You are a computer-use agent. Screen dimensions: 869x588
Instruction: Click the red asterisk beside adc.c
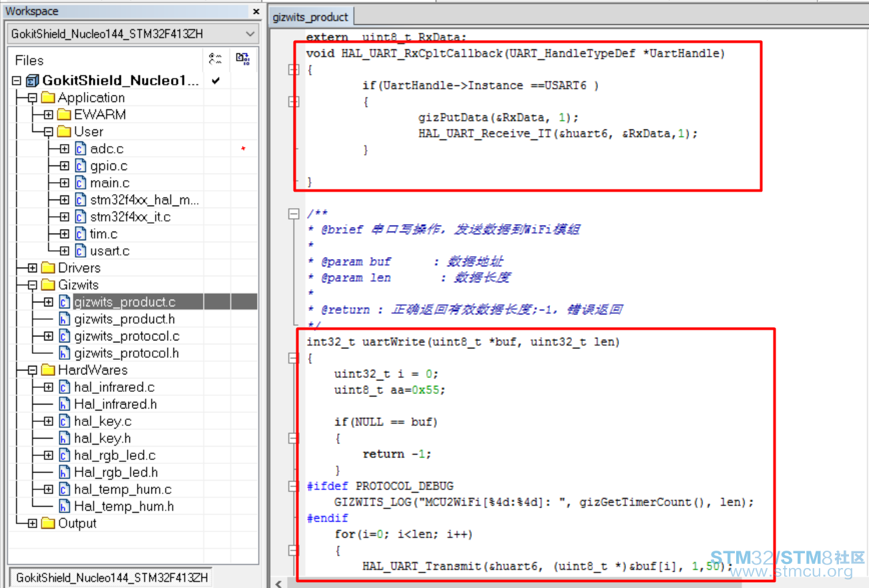coord(243,149)
